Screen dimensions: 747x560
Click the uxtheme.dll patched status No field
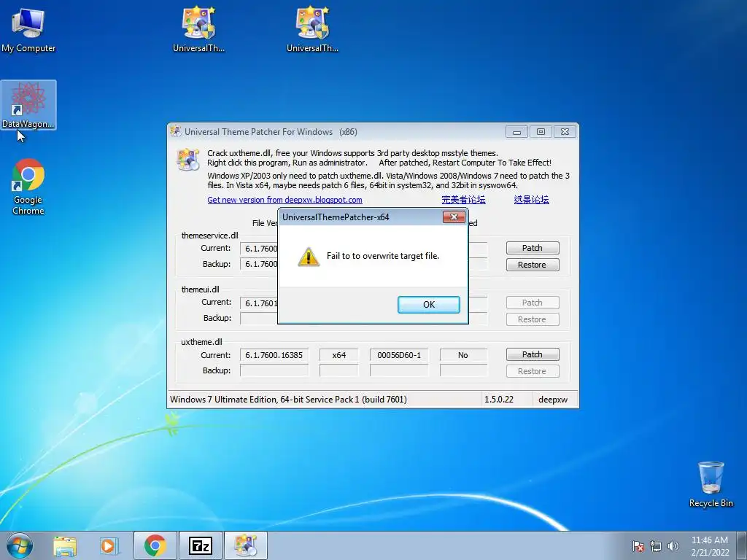[x=463, y=355]
